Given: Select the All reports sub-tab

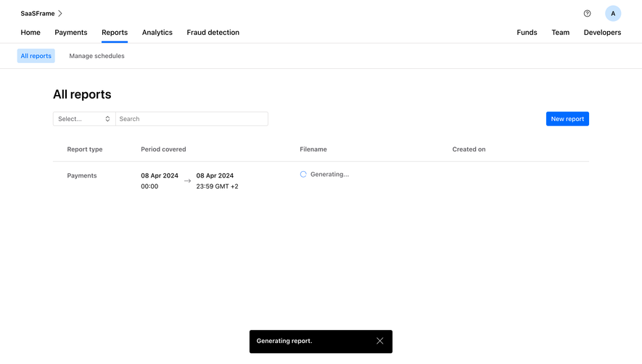Looking at the screenshot, I should (36, 56).
